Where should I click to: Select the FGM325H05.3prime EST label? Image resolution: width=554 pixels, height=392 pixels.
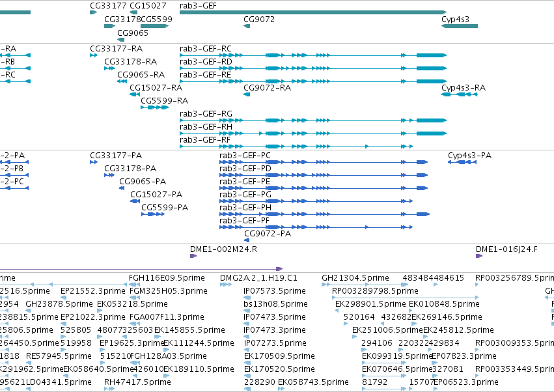click(x=169, y=291)
